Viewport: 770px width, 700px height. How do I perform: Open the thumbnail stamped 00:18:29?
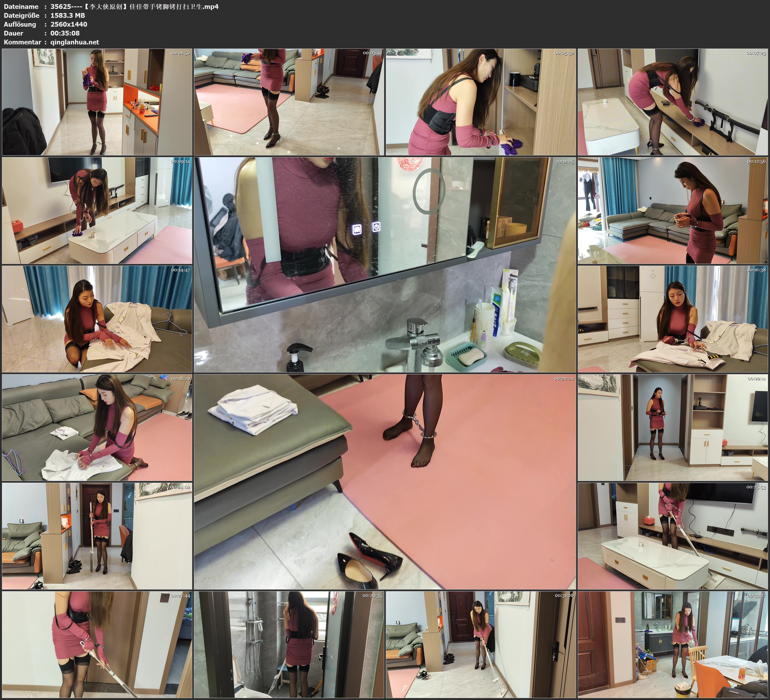tap(97, 427)
